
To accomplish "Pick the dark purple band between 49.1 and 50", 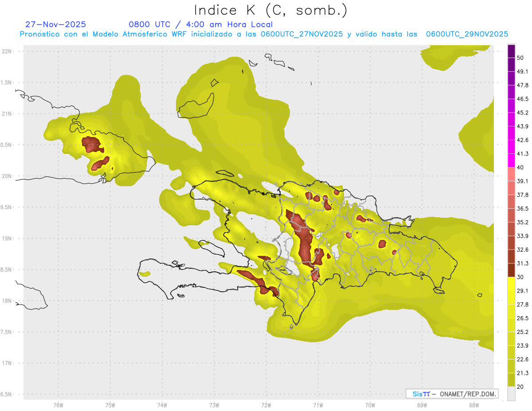I will pos(511,64).
